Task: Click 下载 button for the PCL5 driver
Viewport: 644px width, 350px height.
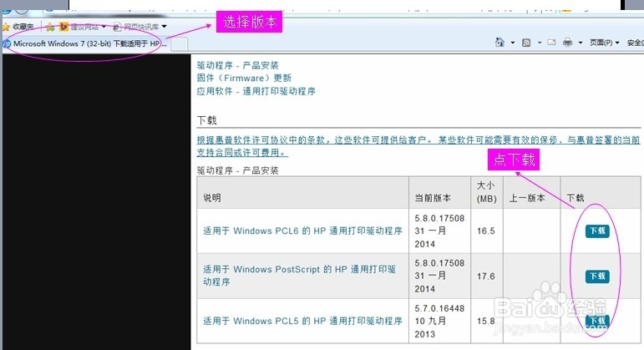Action: pyautogui.click(x=597, y=322)
